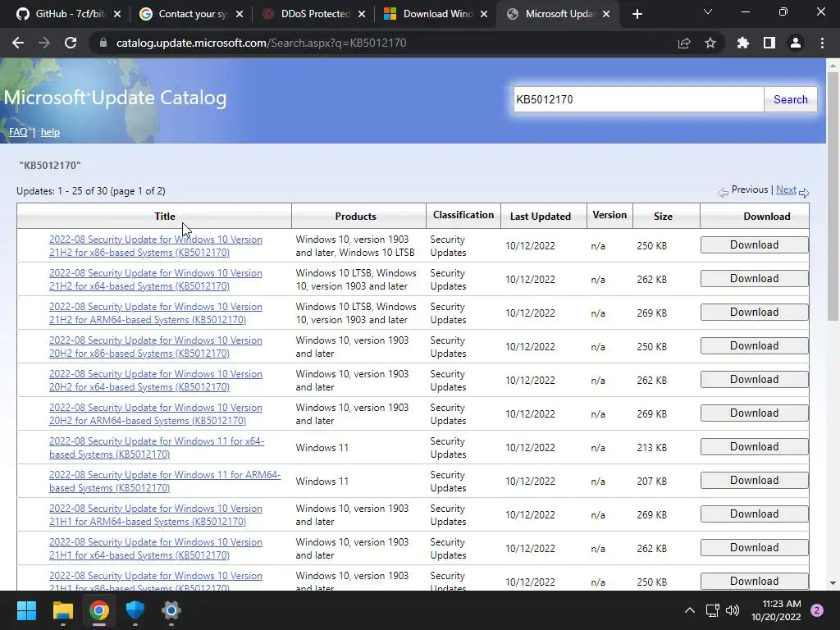Bookmark this page with the star icon
This screenshot has height=630, width=840.
[x=710, y=43]
